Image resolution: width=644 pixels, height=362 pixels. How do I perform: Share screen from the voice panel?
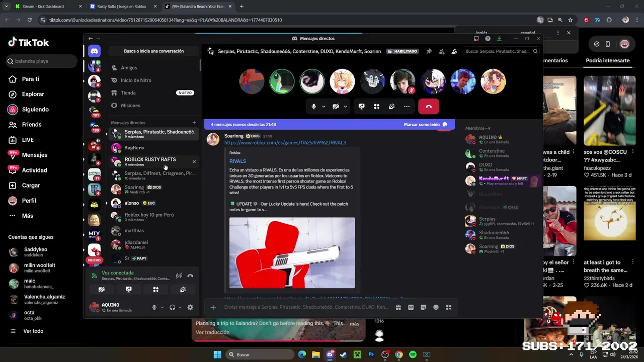pyautogui.click(x=129, y=290)
